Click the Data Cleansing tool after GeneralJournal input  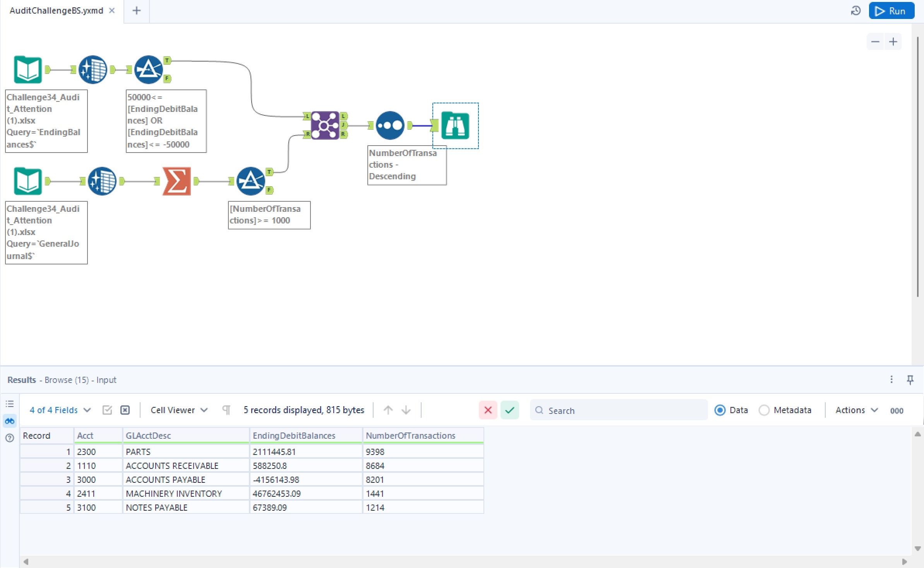coord(102,181)
